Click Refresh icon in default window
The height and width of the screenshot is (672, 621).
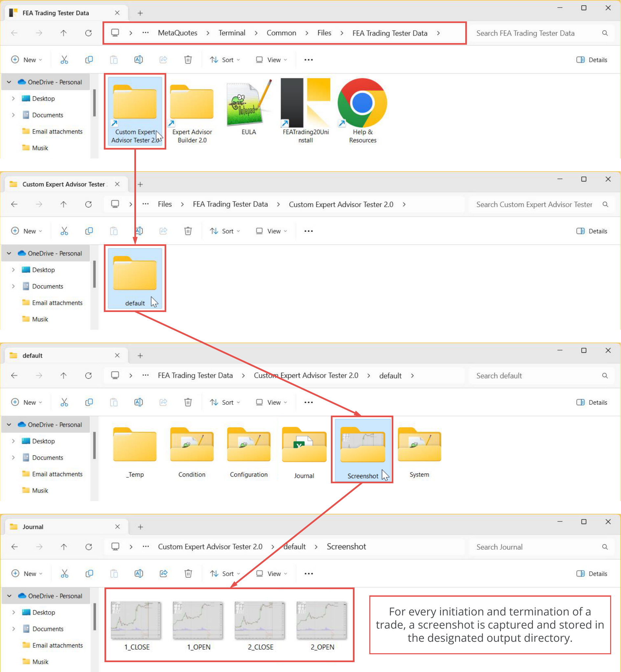pyautogui.click(x=88, y=375)
